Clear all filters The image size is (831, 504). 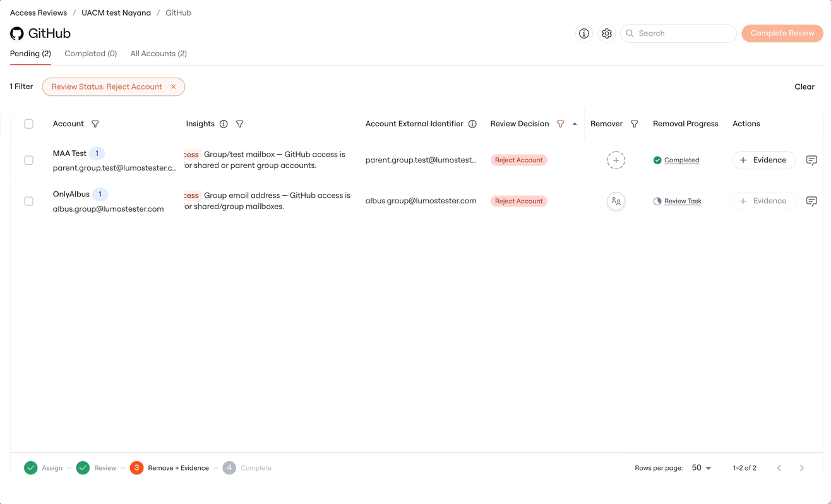804,87
